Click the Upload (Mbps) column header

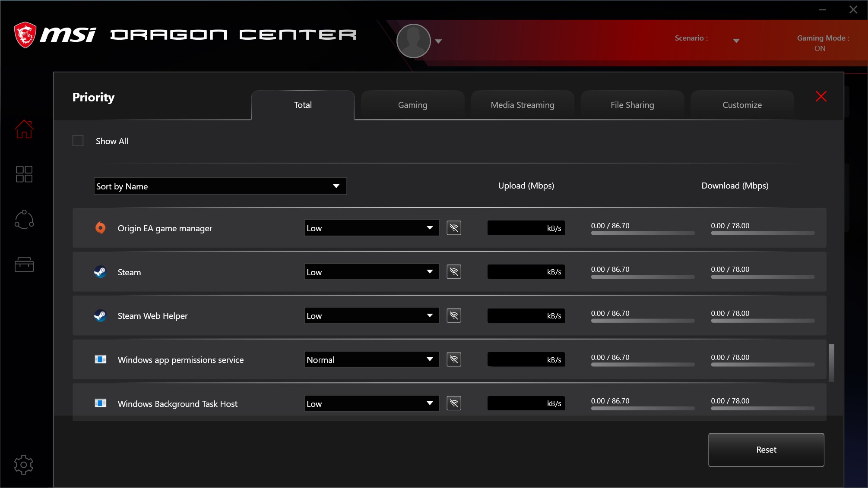click(526, 186)
